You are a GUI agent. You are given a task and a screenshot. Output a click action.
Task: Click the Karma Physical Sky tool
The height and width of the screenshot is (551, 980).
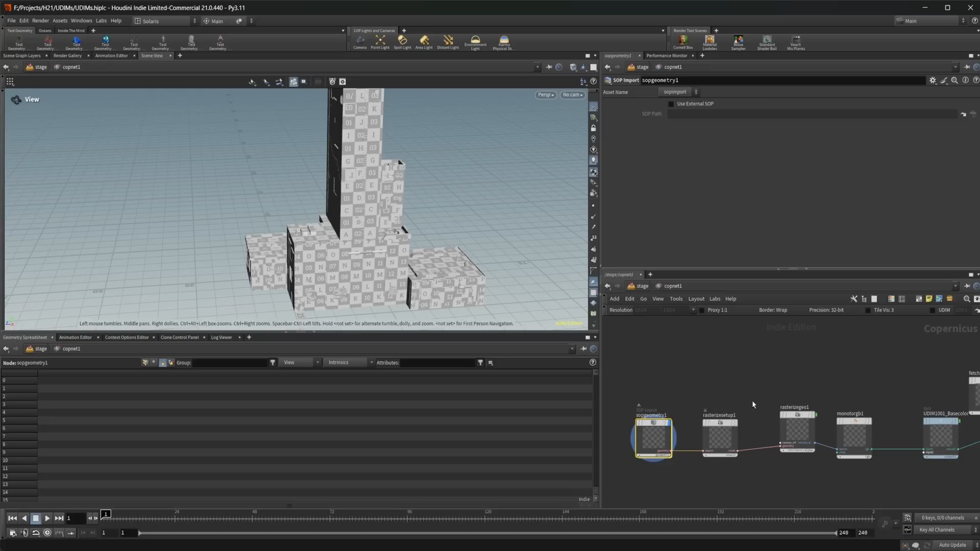coord(503,43)
